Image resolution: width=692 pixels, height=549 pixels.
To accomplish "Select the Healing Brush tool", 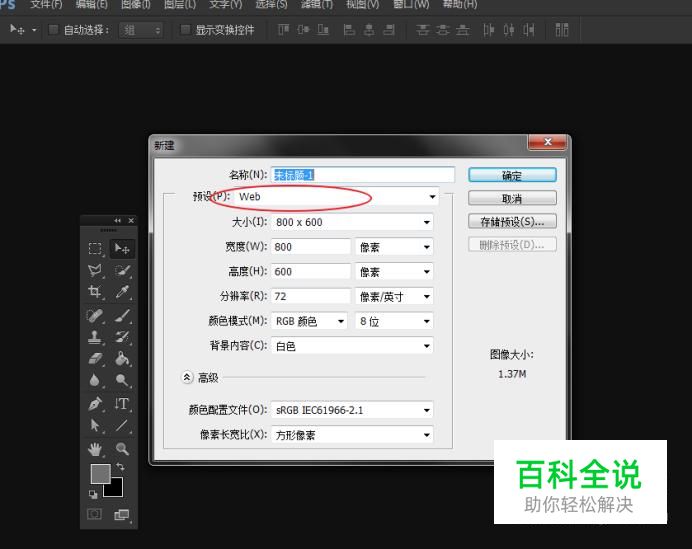I will click(95, 316).
